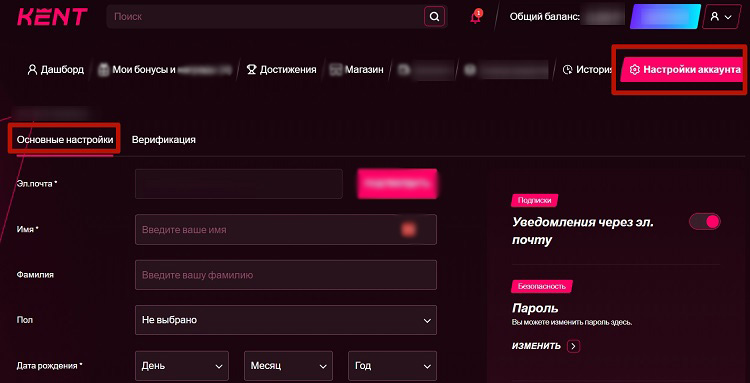
Task: Click the search magnifier icon
Action: 434,17
